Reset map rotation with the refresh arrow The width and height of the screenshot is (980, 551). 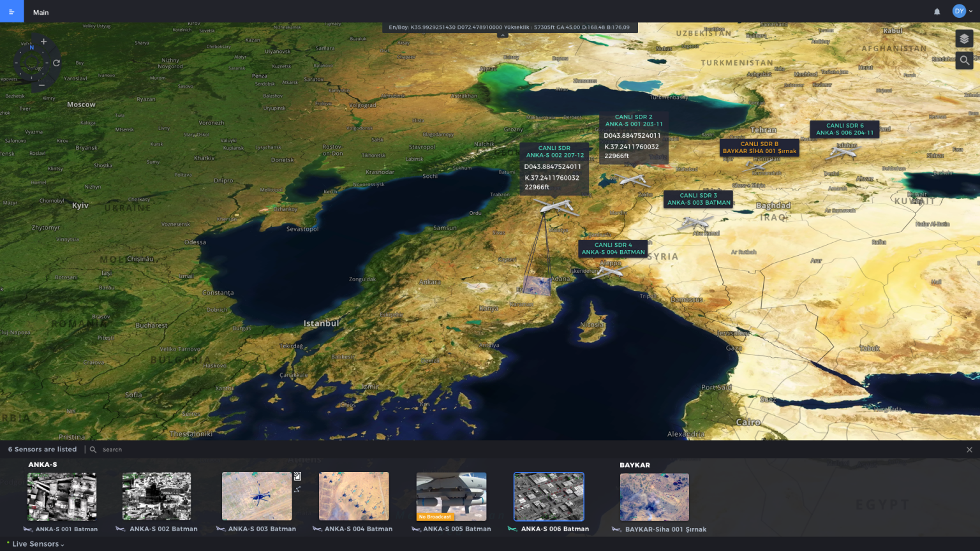click(57, 62)
